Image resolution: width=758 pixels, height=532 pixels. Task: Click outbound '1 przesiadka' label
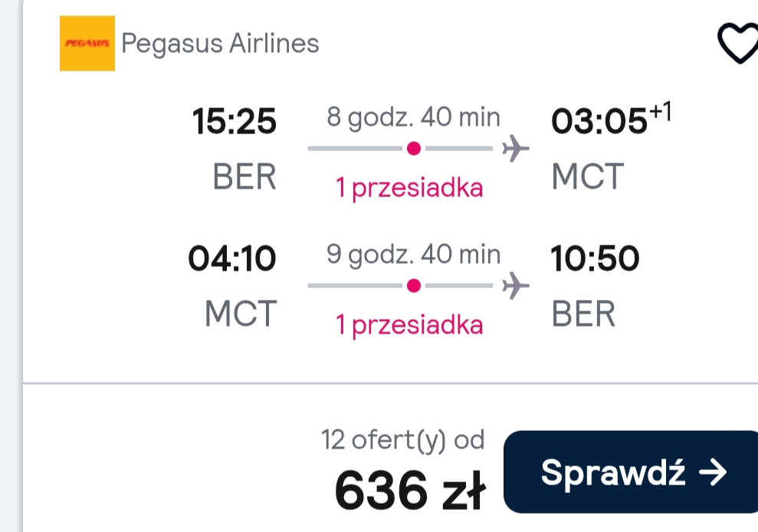coord(409,188)
